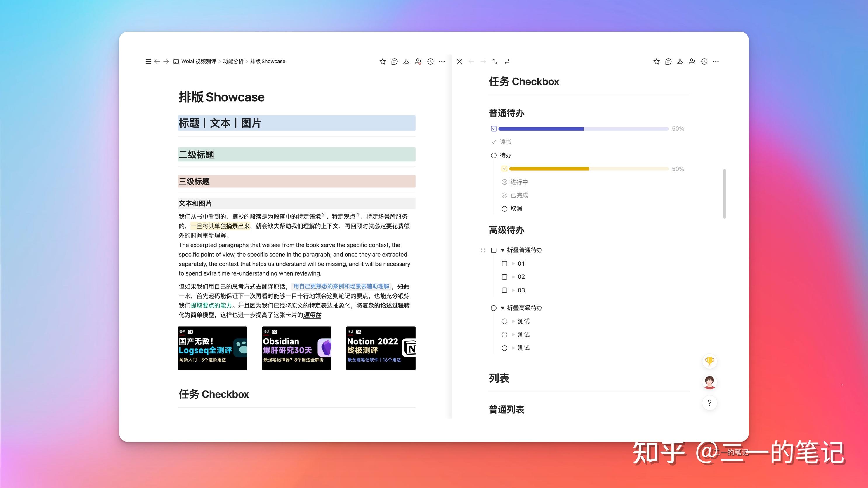Mark the 取消 radio item

point(504,209)
